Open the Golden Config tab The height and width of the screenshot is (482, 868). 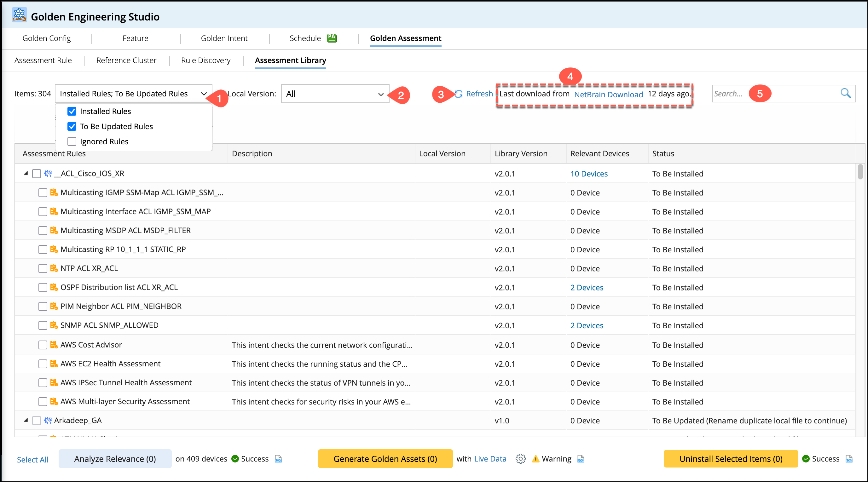[x=47, y=38]
